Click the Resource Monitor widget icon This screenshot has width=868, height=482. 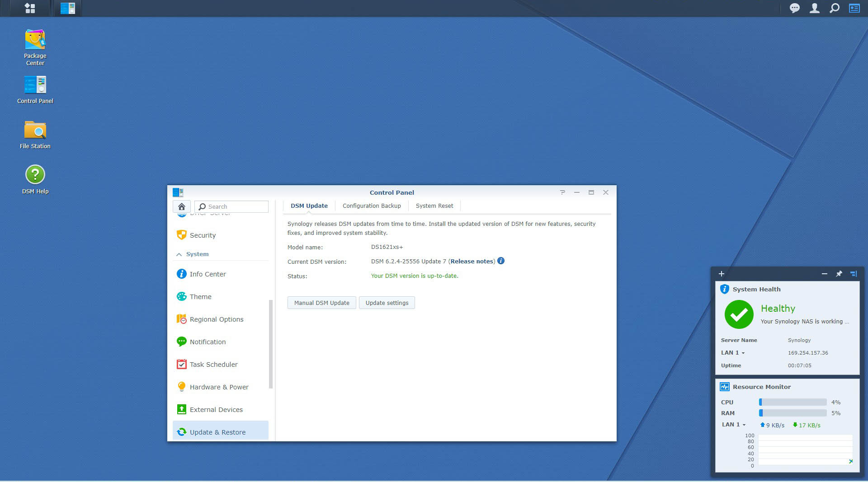click(x=724, y=387)
